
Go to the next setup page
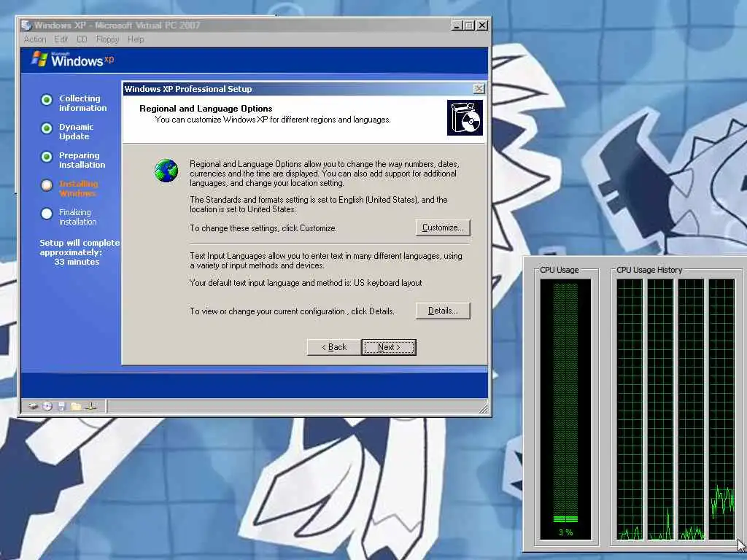[389, 347]
